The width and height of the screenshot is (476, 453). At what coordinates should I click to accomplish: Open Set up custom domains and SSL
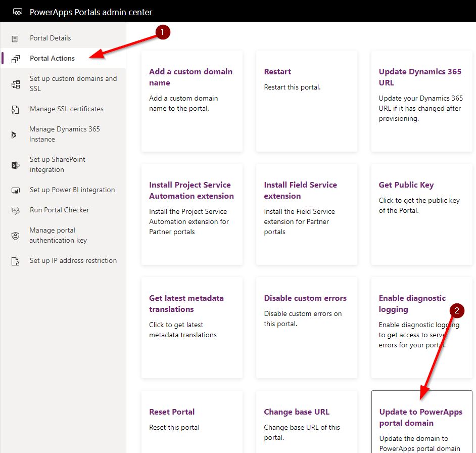click(x=63, y=83)
